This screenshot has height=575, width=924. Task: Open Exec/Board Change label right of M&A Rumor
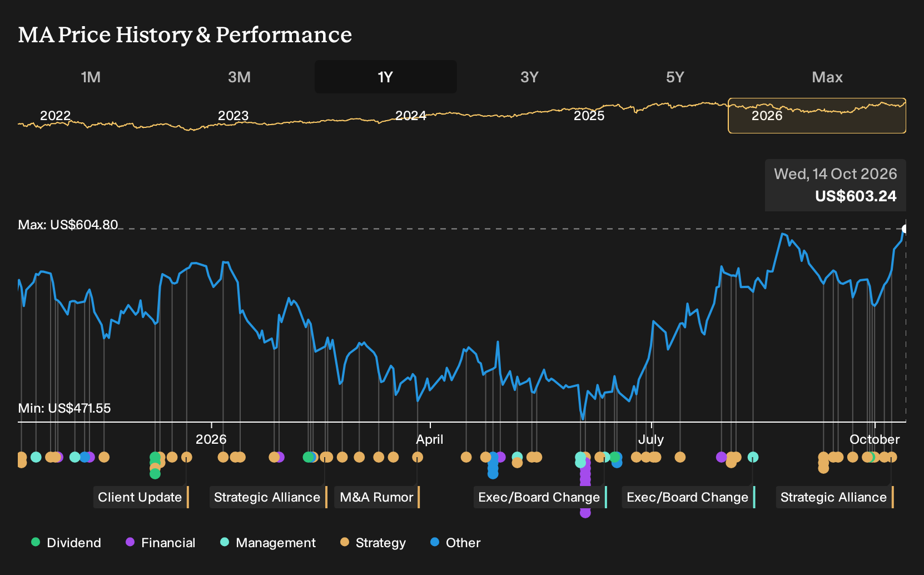click(540, 497)
